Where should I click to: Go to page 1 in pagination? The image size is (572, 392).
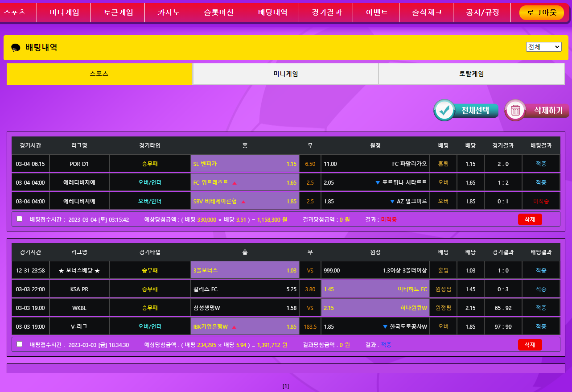coord(286,386)
